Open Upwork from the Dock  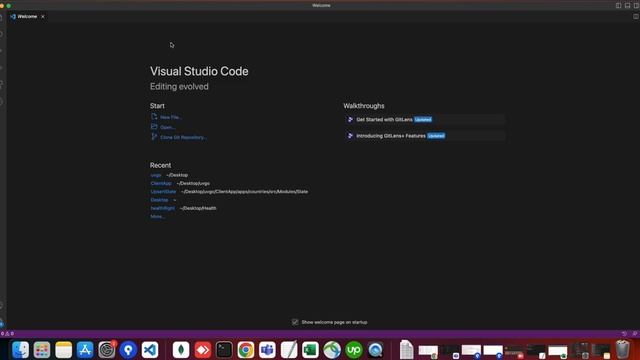click(354, 350)
